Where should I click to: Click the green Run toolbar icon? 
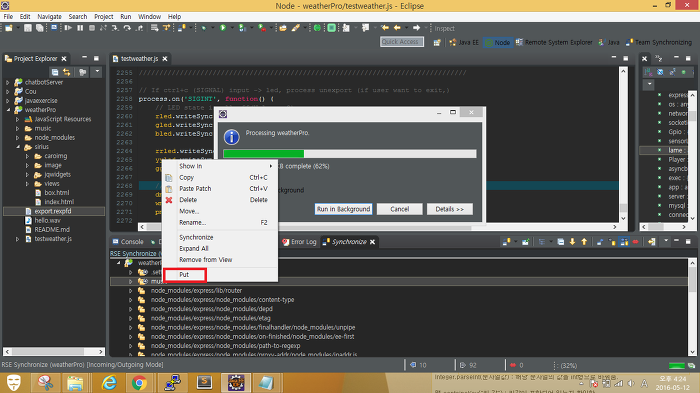tap(223, 28)
